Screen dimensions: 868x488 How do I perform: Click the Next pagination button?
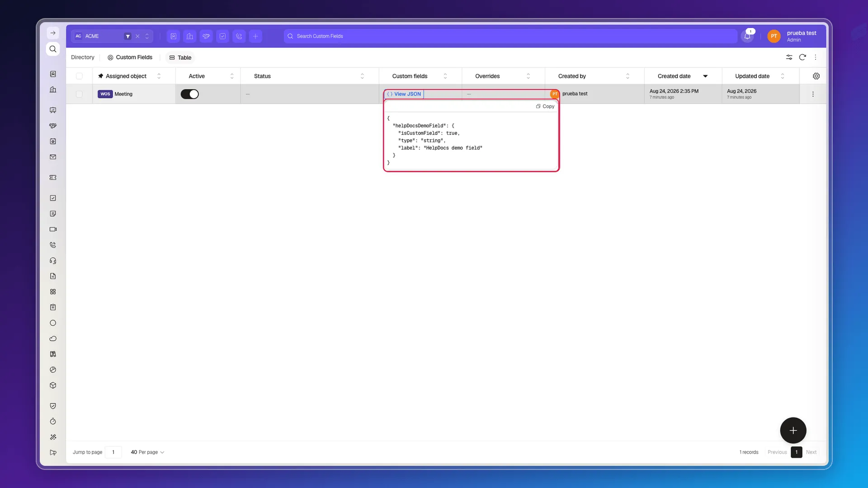[811, 452]
